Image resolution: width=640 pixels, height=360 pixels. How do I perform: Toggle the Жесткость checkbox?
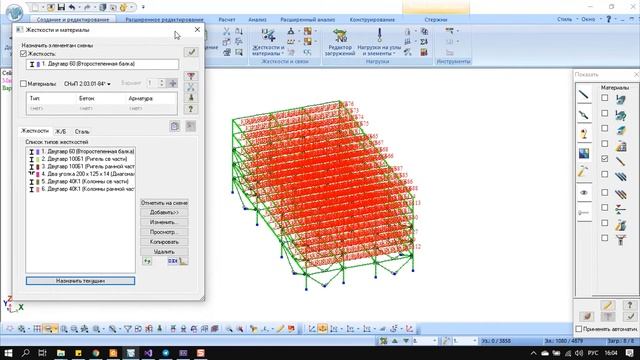click(x=23, y=53)
